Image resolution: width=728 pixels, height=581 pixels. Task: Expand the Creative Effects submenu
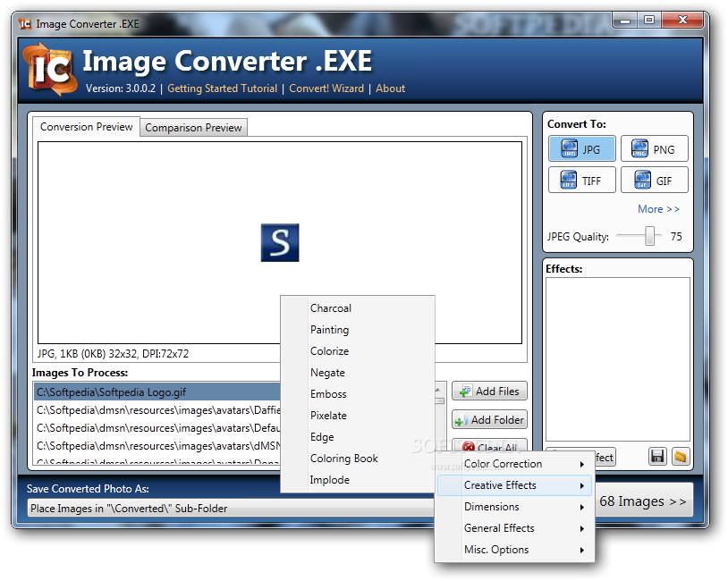pos(514,485)
